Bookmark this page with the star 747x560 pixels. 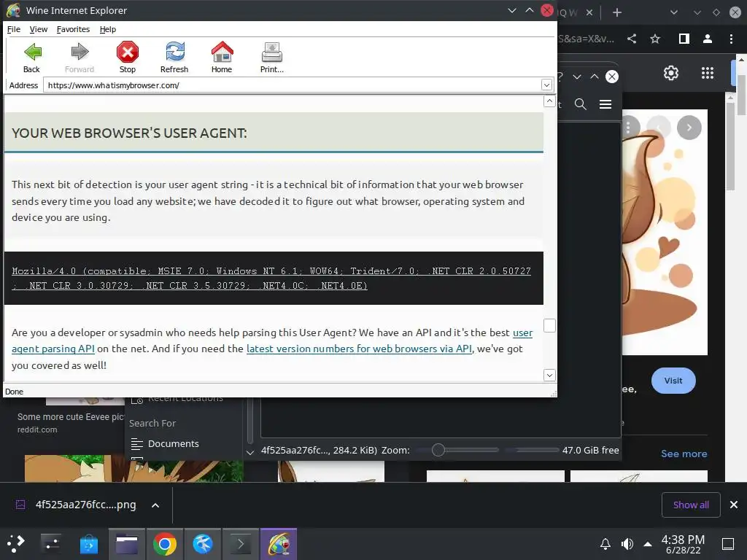[655, 39]
